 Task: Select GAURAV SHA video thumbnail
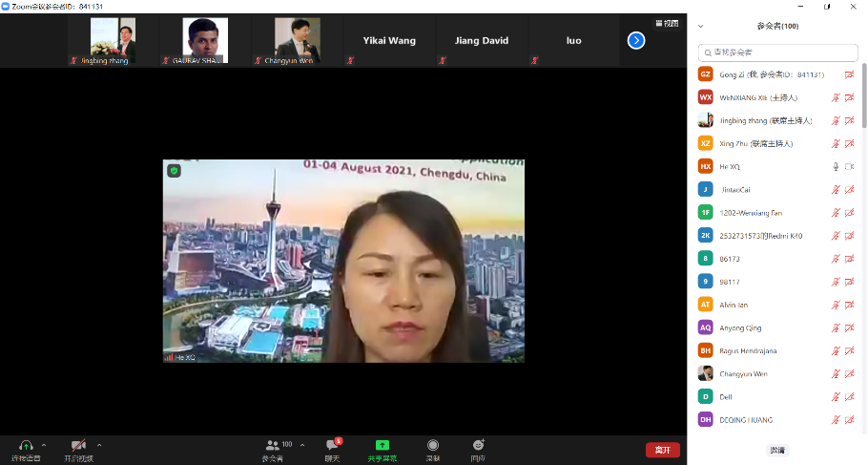pos(205,40)
